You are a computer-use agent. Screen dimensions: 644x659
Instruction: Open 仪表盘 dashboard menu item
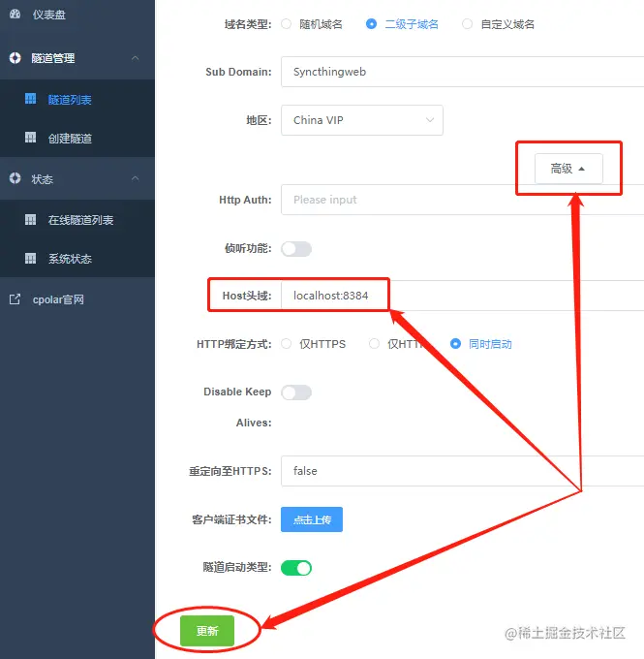pos(49,15)
